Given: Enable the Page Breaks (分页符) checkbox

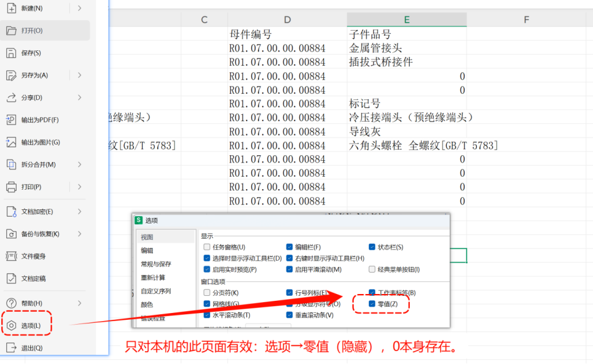Looking at the screenshot, I should [x=207, y=293].
